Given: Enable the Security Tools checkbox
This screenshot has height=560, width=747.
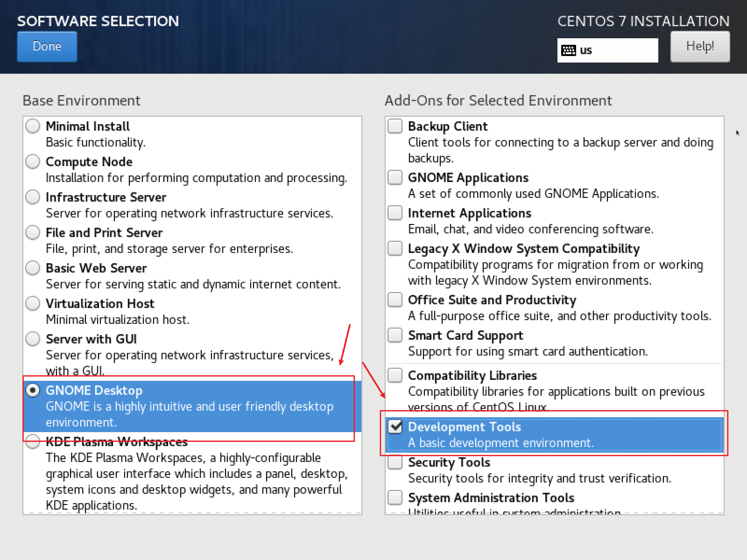Looking at the screenshot, I should coord(395,462).
